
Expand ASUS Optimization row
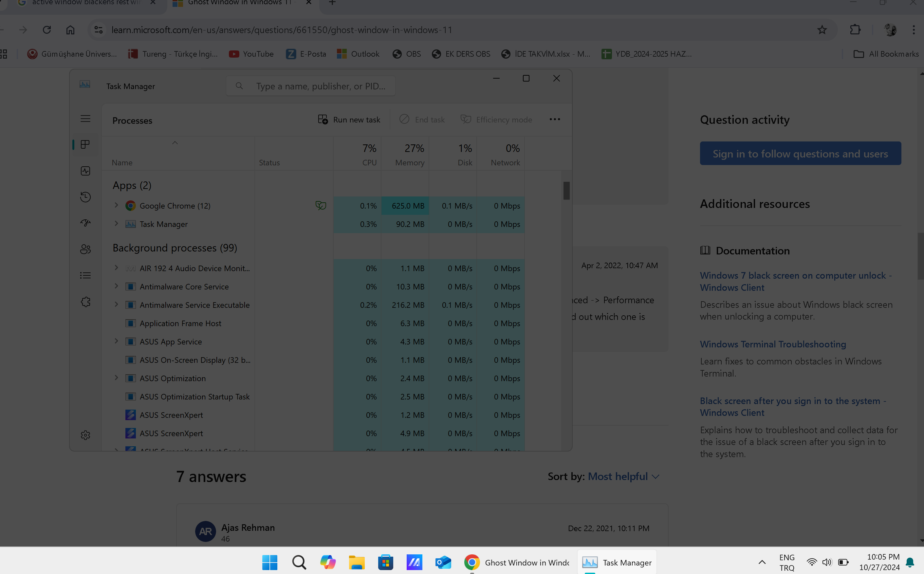117,378
